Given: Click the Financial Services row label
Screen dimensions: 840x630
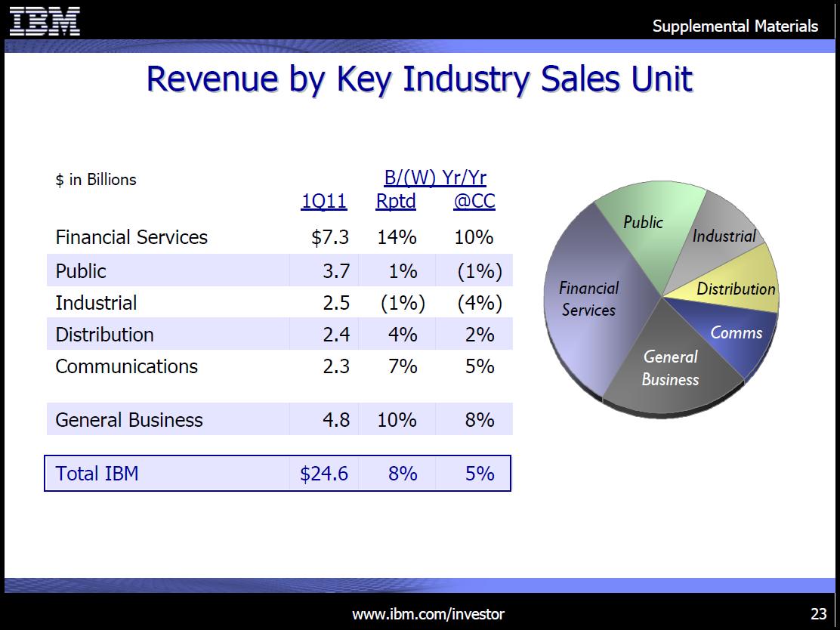Looking at the screenshot, I should click(x=131, y=237).
